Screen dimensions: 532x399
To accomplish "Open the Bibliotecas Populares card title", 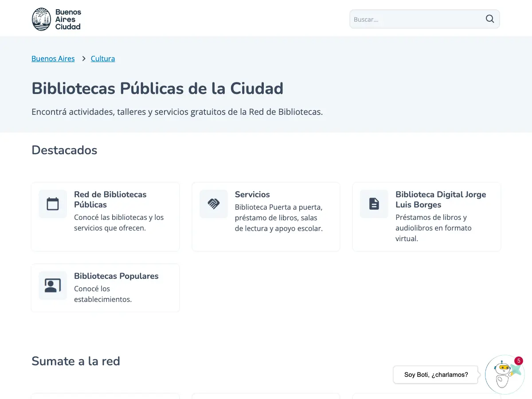I will click(x=116, y=276).
